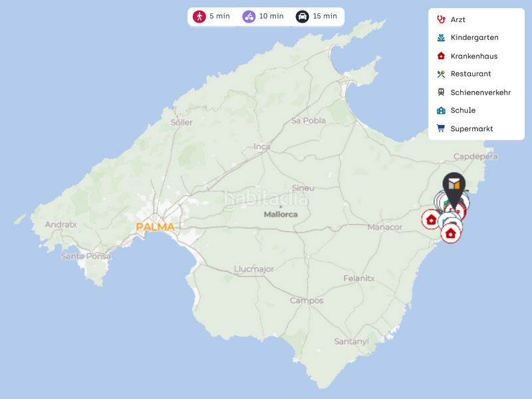Viewport: 532px width, 399px height.
Task: Select the 10 min cycling icon
Action: click(249, 16)
